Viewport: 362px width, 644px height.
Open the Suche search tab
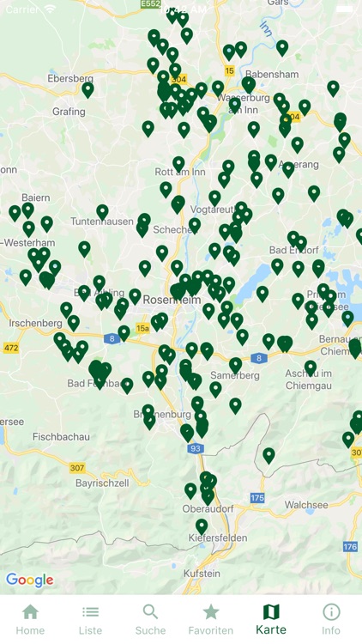(150, 619)
